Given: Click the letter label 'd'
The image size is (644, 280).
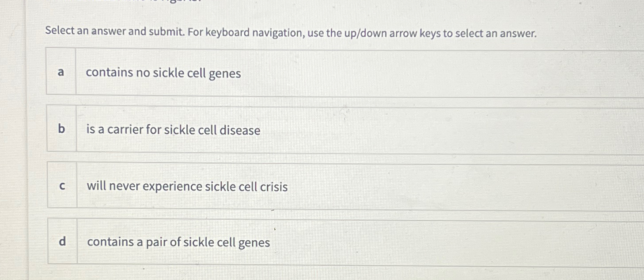Looking at the screenshot, I should [x=62, y=242].
